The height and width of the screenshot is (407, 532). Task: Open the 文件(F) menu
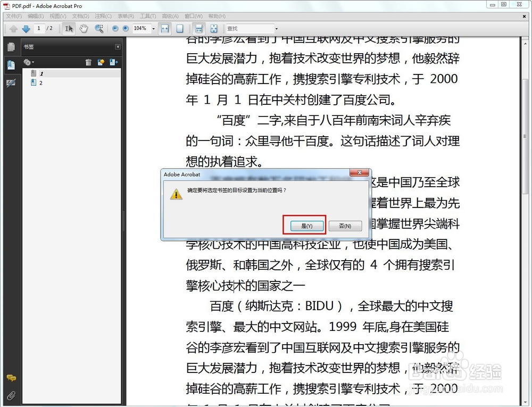tap(14, 16)
